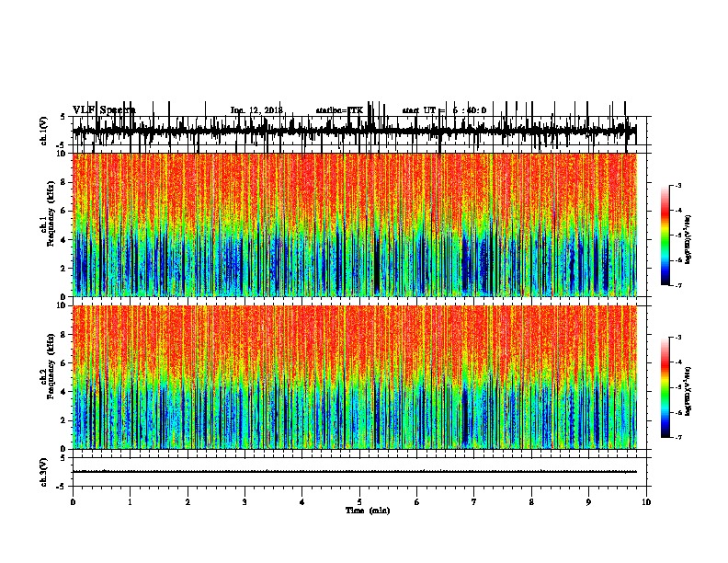728x563 pixels.
Task: Click the "0" time axis tick label
Action: (x=73, y=502)
